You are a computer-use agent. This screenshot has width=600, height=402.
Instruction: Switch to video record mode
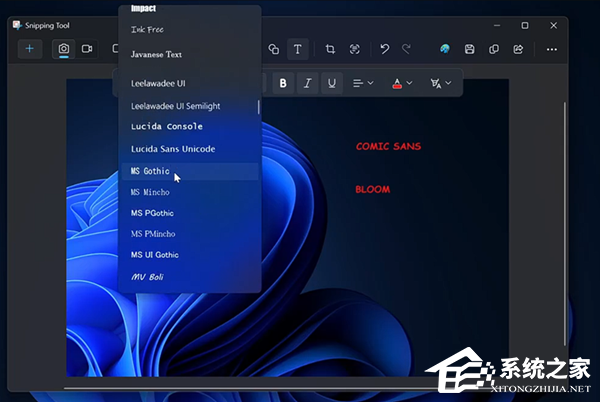point(87,49)
